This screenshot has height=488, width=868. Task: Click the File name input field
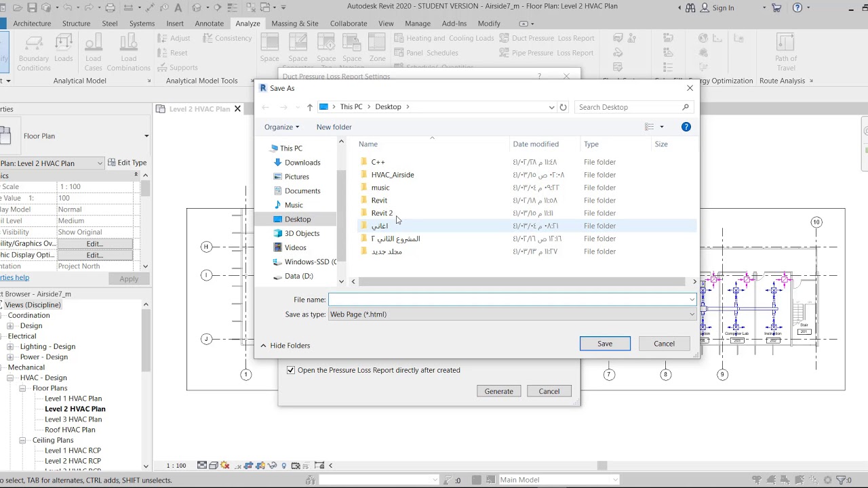click(513, 300)
